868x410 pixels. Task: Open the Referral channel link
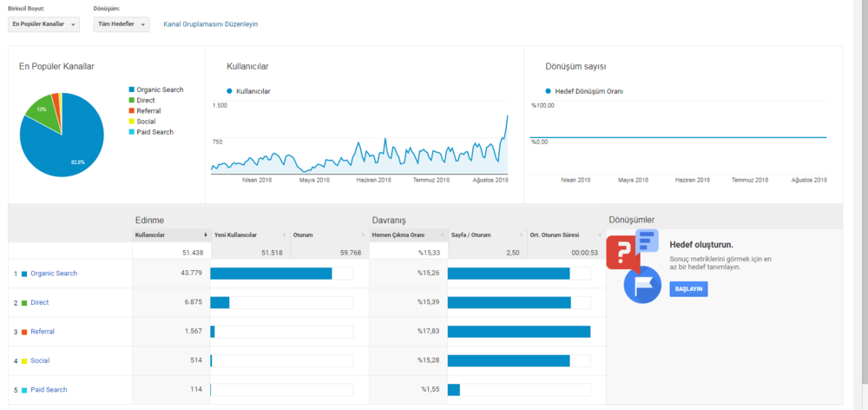(x=42, y=331)
